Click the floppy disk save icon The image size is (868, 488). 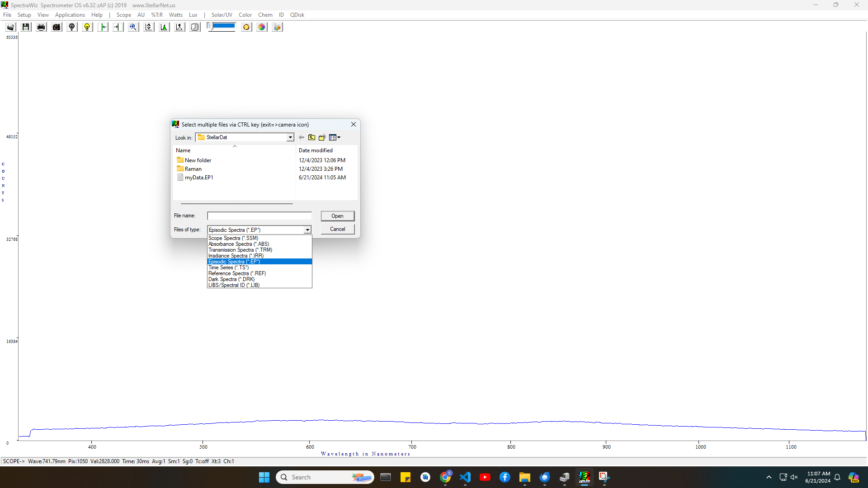coord(26,27)
